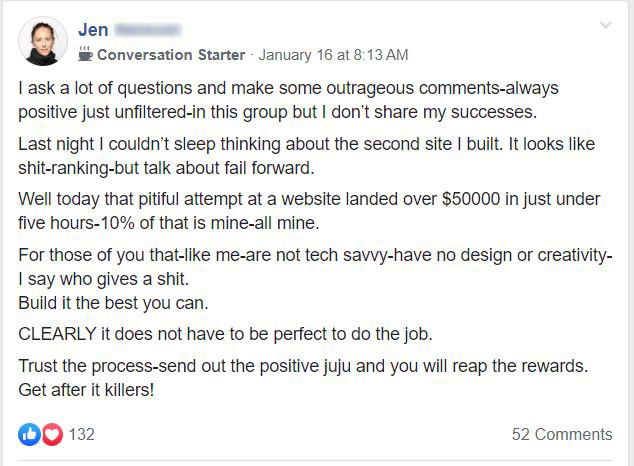Click the sentence "Build it the best you can."
Image resolution: width=634 pixels, height=466 pixels.
tap(113, 303)
